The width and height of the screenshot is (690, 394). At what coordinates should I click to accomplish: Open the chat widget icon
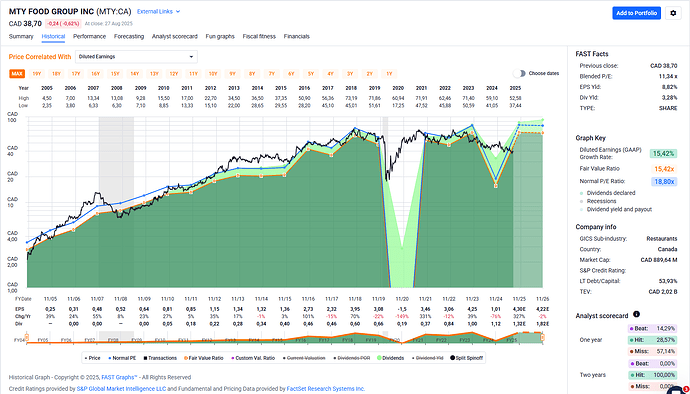[x=676, y=390]
